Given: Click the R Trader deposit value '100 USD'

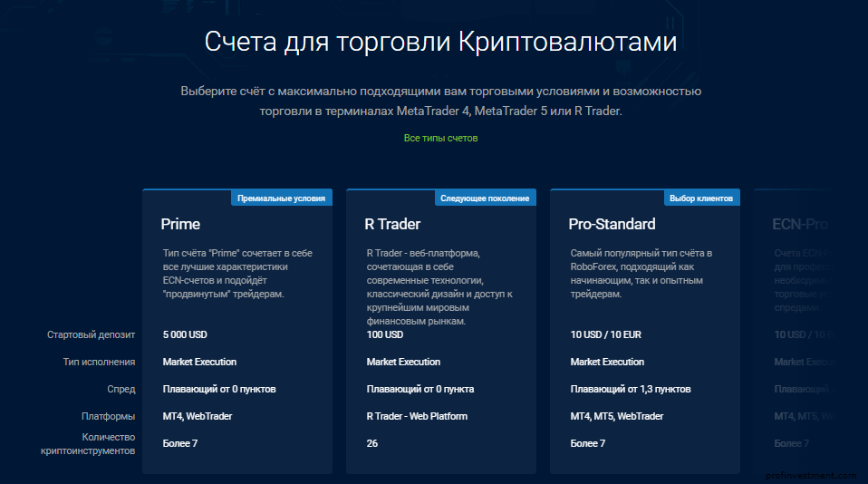Looking at the screenshot, I should (x=385, y=334).
